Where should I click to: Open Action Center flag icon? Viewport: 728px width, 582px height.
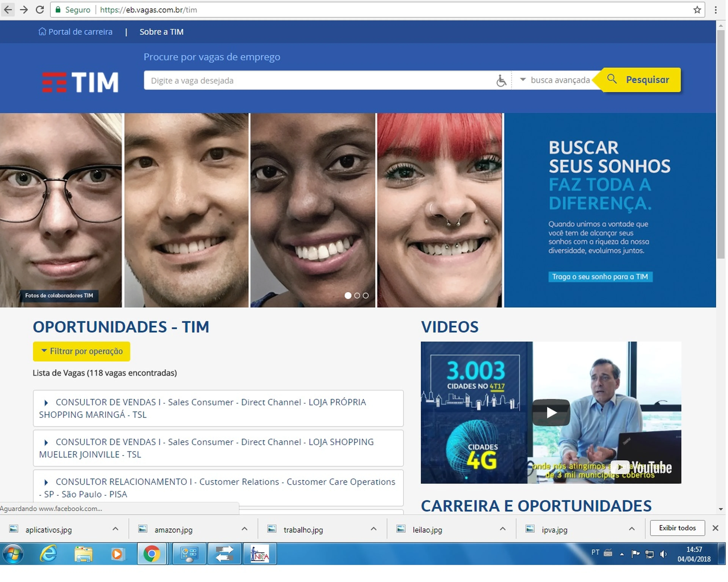[635, 554]
